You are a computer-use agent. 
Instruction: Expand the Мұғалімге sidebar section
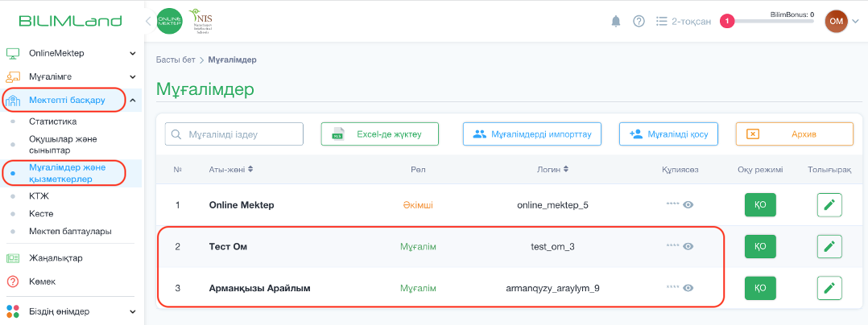pyautogui.click(x=133, y=77)
